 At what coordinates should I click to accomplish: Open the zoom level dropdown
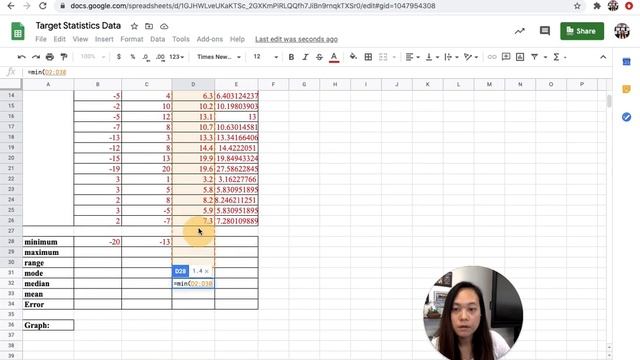92,57
